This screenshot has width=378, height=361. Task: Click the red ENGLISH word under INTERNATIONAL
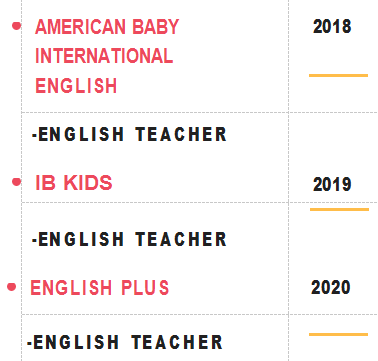tap(76, 85)
